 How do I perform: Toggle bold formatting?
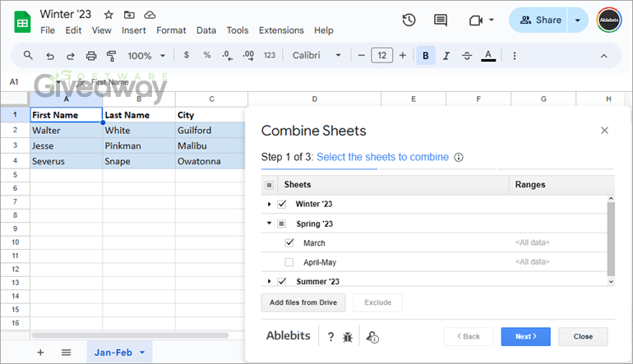tap(426, 56)
